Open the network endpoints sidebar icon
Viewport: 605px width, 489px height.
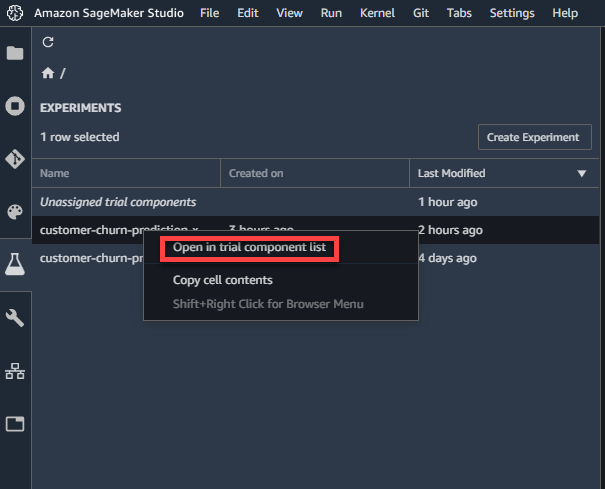coord(15,371)
